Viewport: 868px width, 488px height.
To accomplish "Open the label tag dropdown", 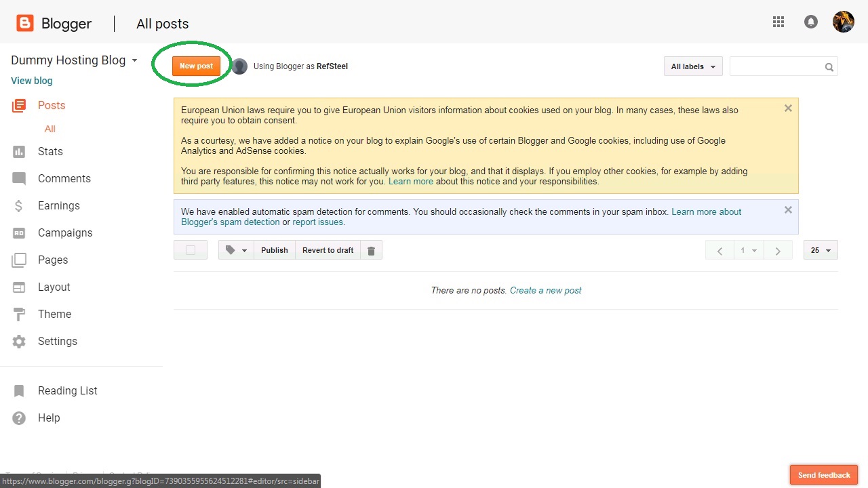I will click(236, 251).
